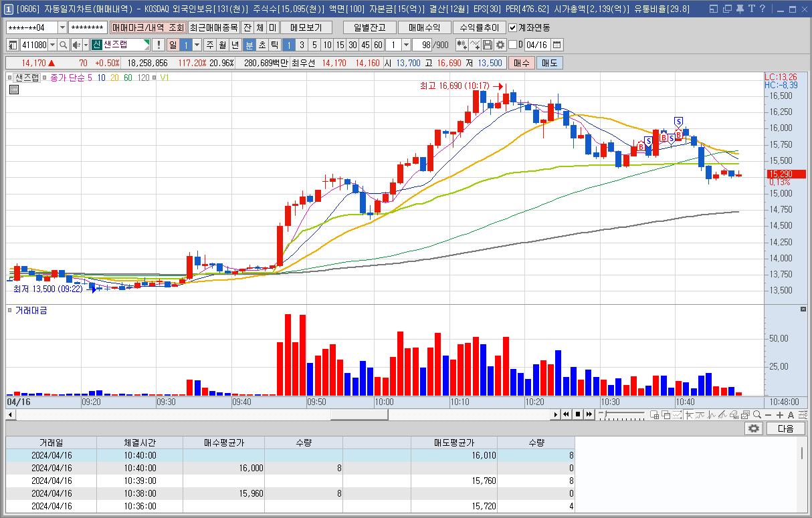This screenshot has height=518, width=812.
Task: Toggle the legend checkbox before 샌즈랩
Action: pos(10,78)
